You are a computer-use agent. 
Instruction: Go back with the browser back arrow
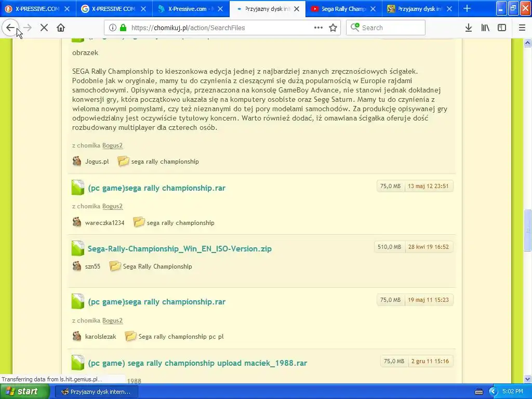click(10, 28)
